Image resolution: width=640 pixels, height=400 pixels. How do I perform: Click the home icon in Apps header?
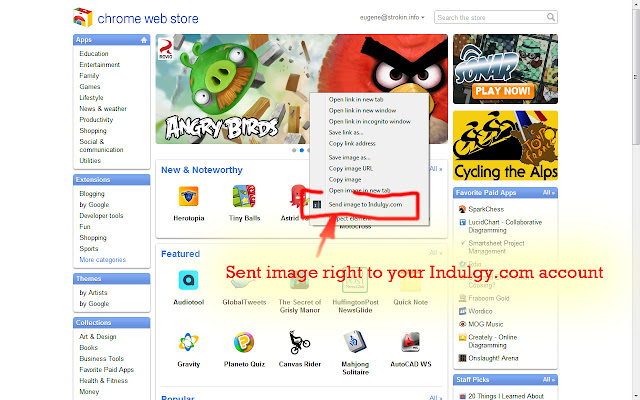point(144,40)
